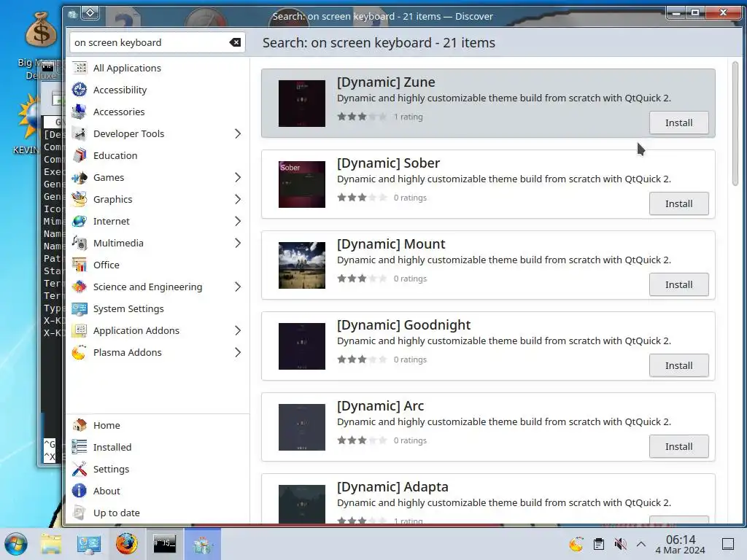Click the Plasma moon tray icon
This screenshot has width=747, height=560.
pos(576,544)
